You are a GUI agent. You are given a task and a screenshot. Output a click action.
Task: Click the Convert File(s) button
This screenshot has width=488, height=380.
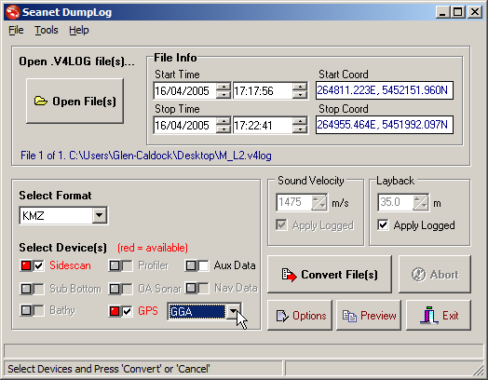(329, 274)
